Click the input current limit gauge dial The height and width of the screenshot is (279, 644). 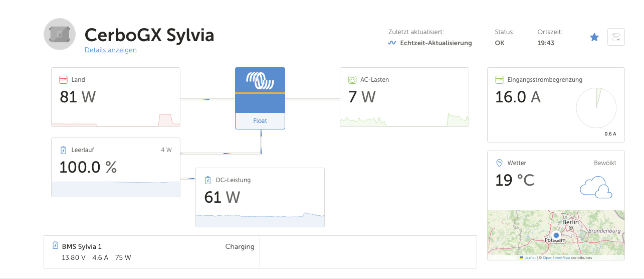pyautogui.click(x=596, y=108)
